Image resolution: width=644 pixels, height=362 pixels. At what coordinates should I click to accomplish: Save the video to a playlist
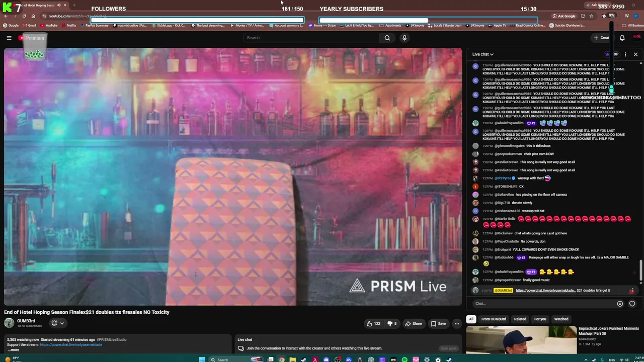(x=438, y=324)
